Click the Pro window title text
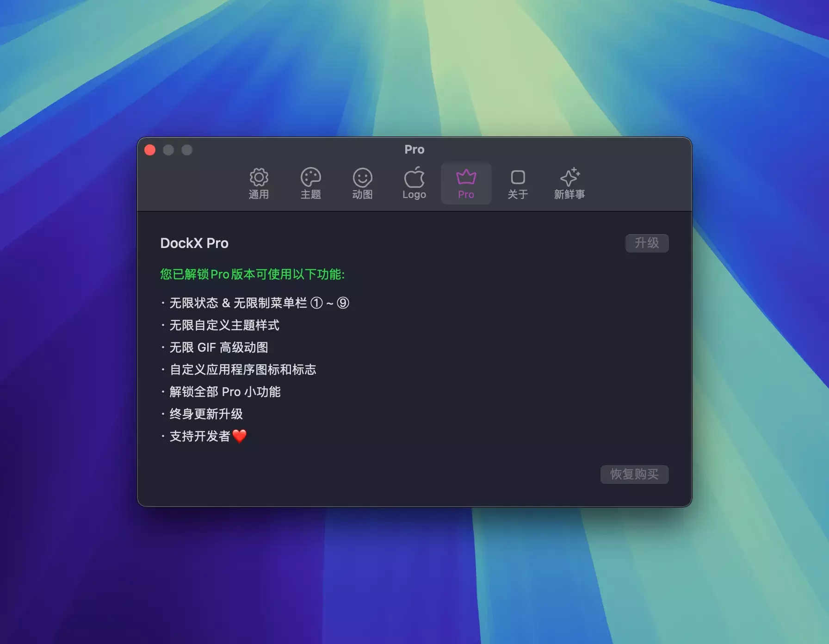Viewport: 829px width, 644px height. tap(414, 149)
